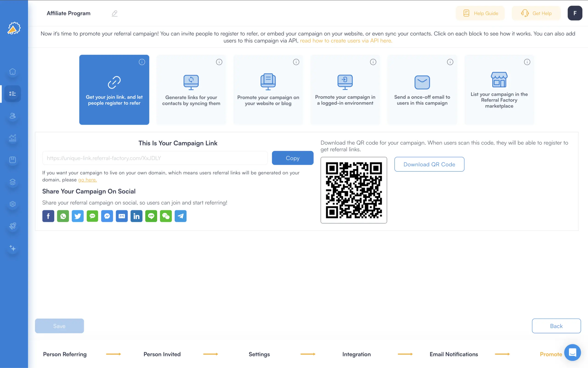Select the 'Get your join link' card
588x368 pixels.
point(114,90)
